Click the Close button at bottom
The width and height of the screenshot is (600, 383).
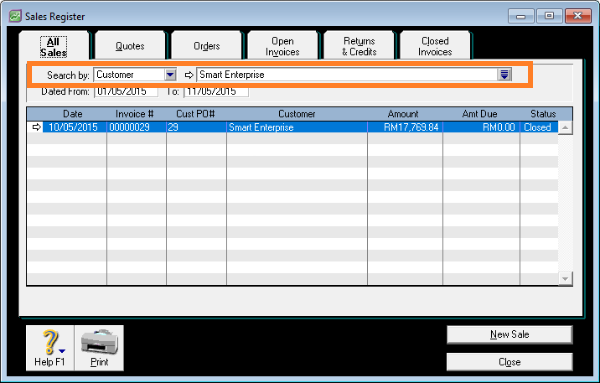pos(510,362)
